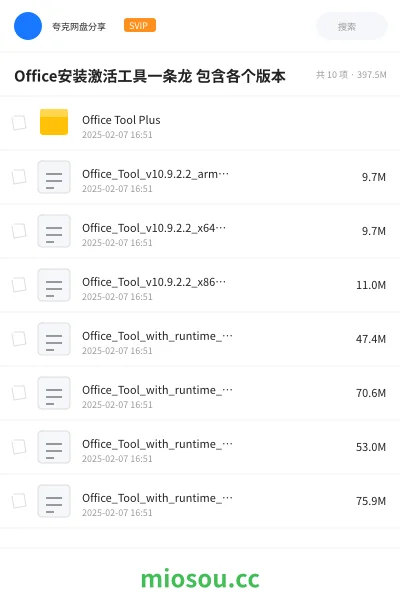Check the box beside Office_Tool_v10.9.2.2_x64
Screen dimensions: 400x600
coord(19,231)
